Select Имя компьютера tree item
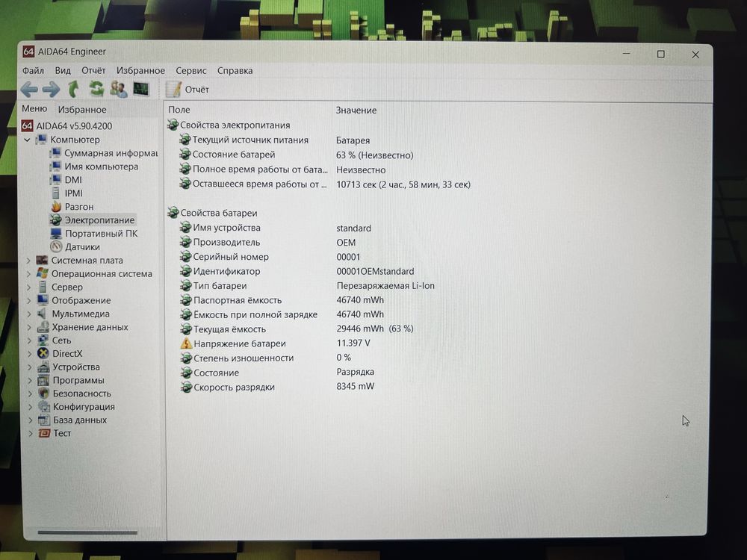 pyautogui.click(x=94, y=167)
